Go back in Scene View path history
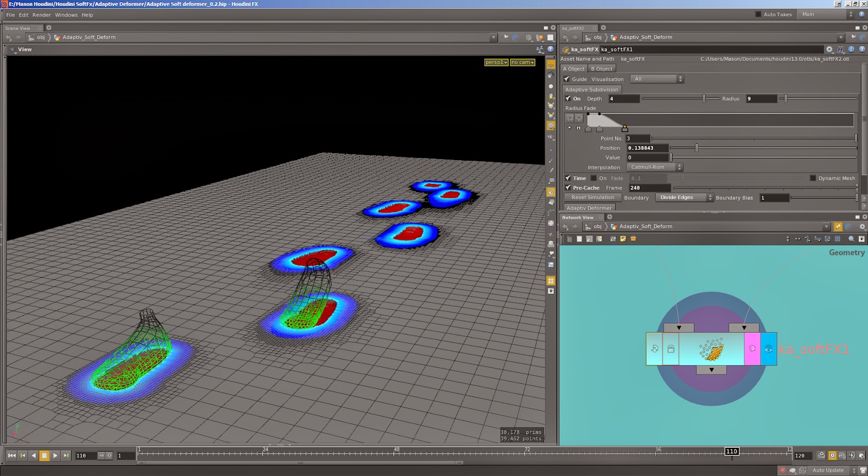 click(9, 37)
